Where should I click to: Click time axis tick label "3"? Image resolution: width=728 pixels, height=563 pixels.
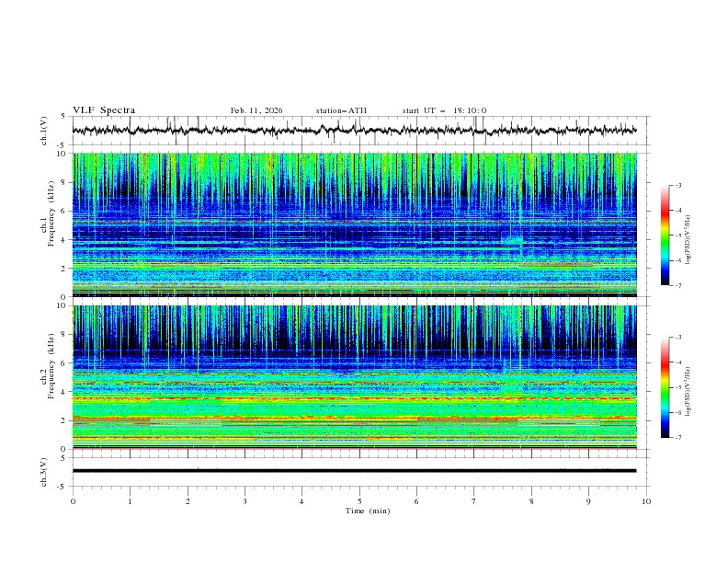(245, 501)
